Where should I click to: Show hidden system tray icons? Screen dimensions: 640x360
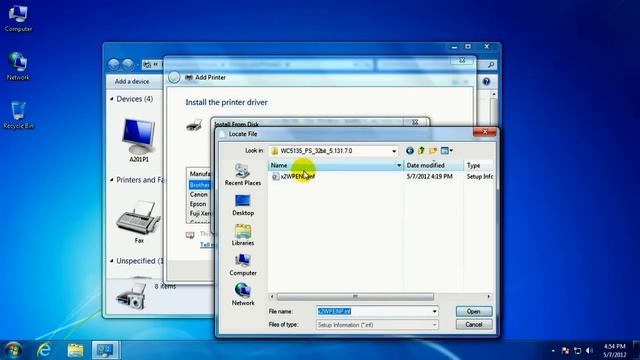[x=553, y=351]
